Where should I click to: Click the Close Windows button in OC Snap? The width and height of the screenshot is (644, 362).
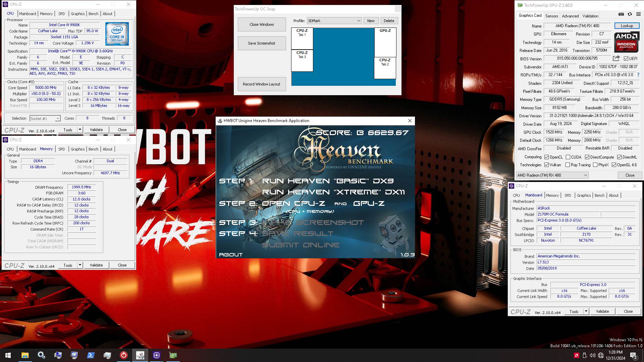click(x=262, y=24)
